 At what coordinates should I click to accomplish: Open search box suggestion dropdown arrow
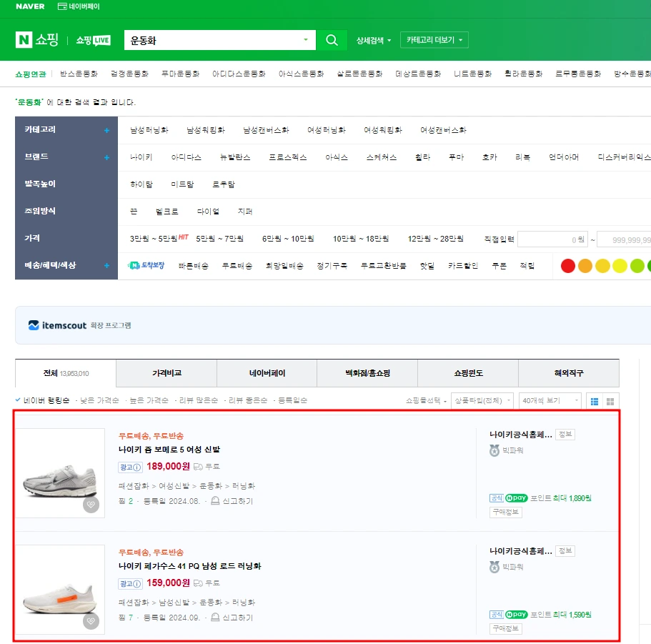[x=306, y=40]
